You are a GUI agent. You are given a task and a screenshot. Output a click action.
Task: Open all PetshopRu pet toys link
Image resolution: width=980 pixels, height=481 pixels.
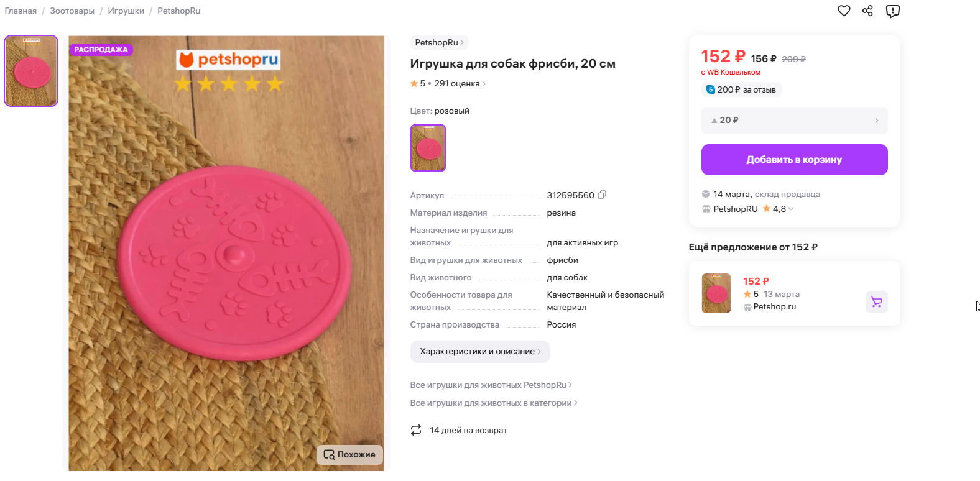491,385
